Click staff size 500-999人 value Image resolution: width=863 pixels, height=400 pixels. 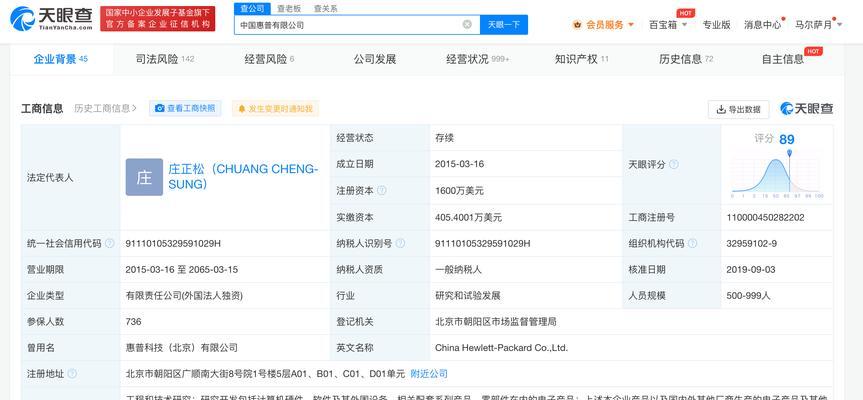pyautogui.click(x=749, y=295)
